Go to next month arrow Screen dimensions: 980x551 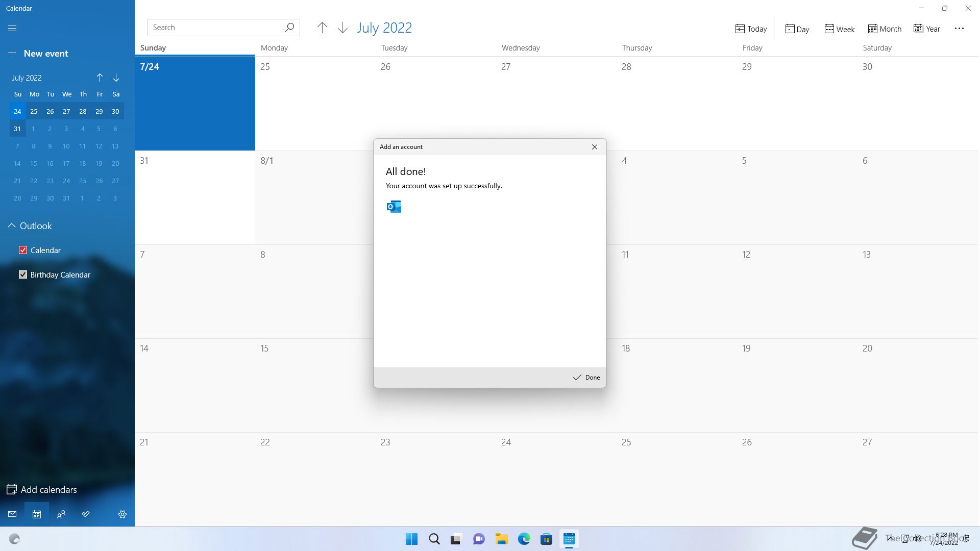[x=342, y=28]
